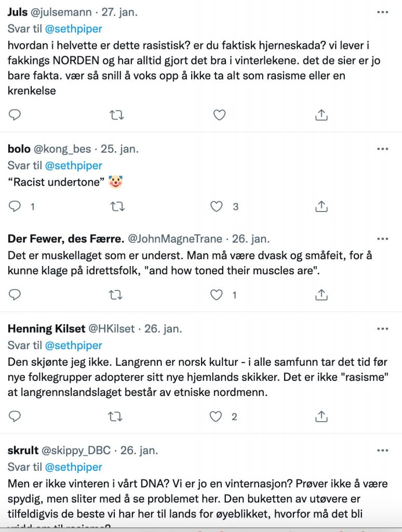
Task: Like the Der Fewer, des Færre tweet
Action: pos(217,295)
